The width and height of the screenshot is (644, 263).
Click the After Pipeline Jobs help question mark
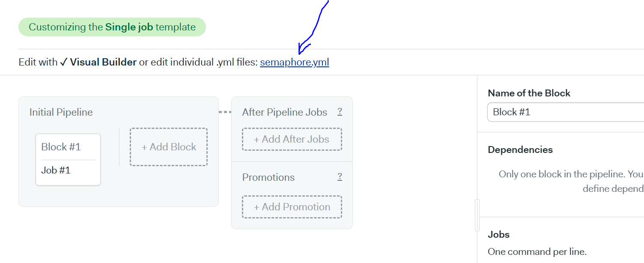[x=340, y=112]
